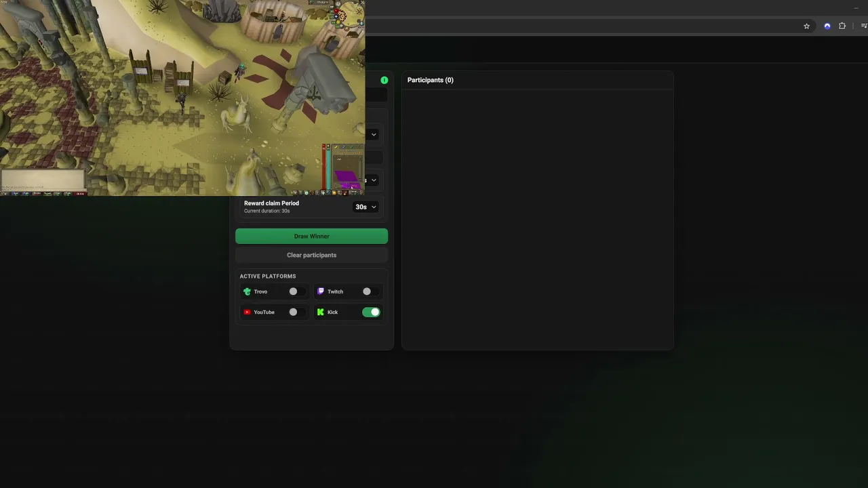The width and height of the screenshot is (868, 488).
Task: Open the Reward claim Period 30s dropdown
Action: [x=366, y=207]
